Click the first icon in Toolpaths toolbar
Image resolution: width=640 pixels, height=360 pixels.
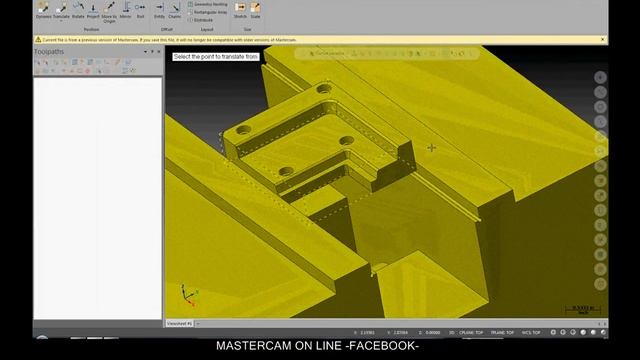[x=38, y=62]
